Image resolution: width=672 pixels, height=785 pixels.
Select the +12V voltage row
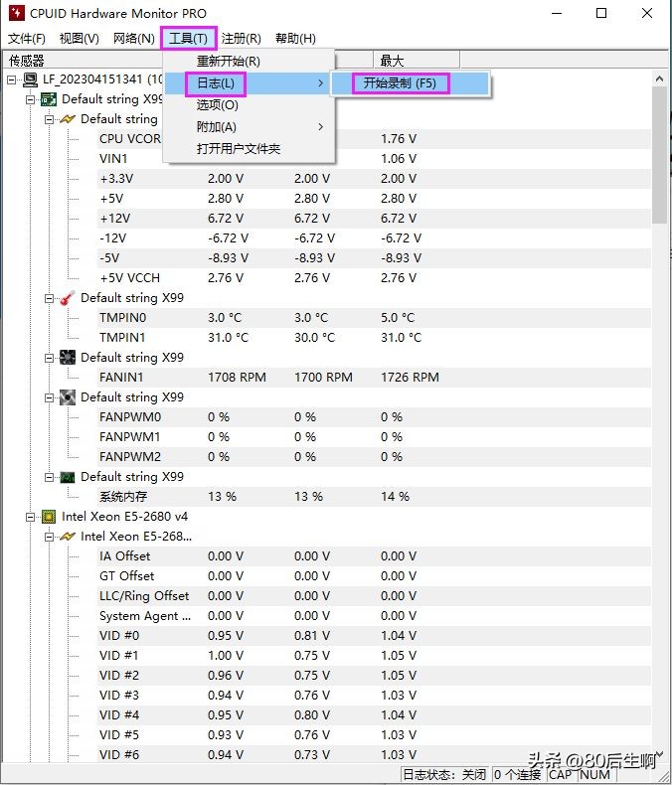click(x=375, y=219)
